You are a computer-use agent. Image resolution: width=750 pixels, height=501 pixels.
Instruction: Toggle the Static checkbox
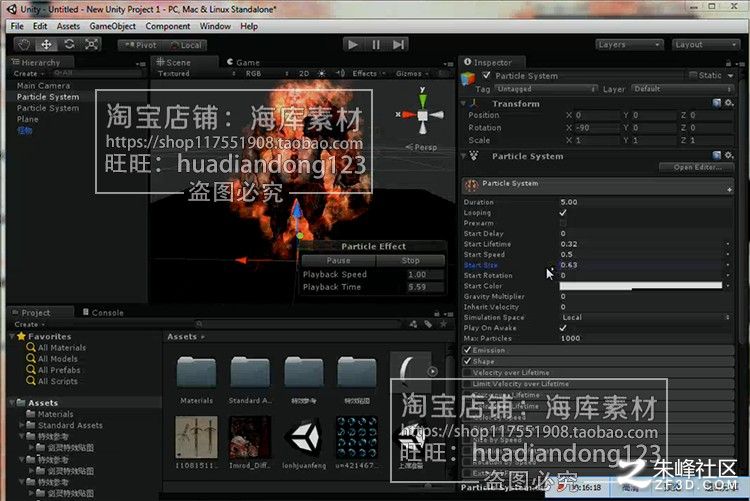[x=693, y=75]
